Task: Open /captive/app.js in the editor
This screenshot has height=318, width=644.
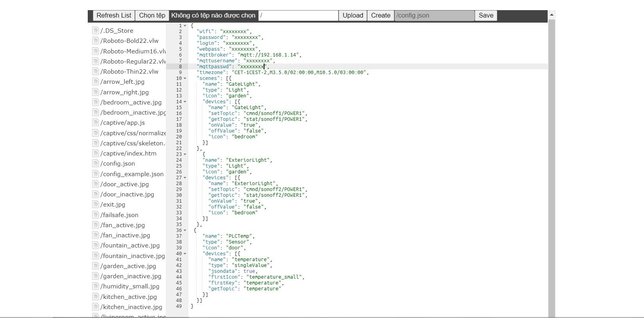Action: [x=122, y=123]
